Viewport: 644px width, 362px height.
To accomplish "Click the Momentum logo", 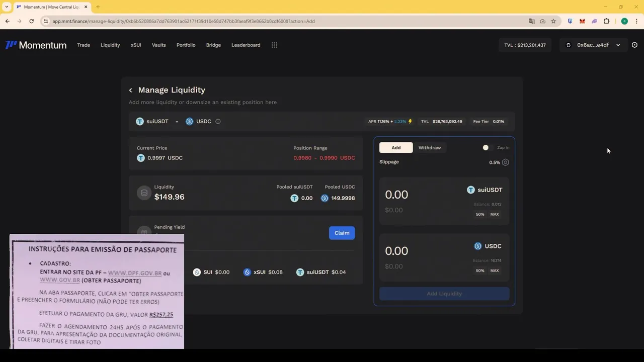I will pos(36,45).
